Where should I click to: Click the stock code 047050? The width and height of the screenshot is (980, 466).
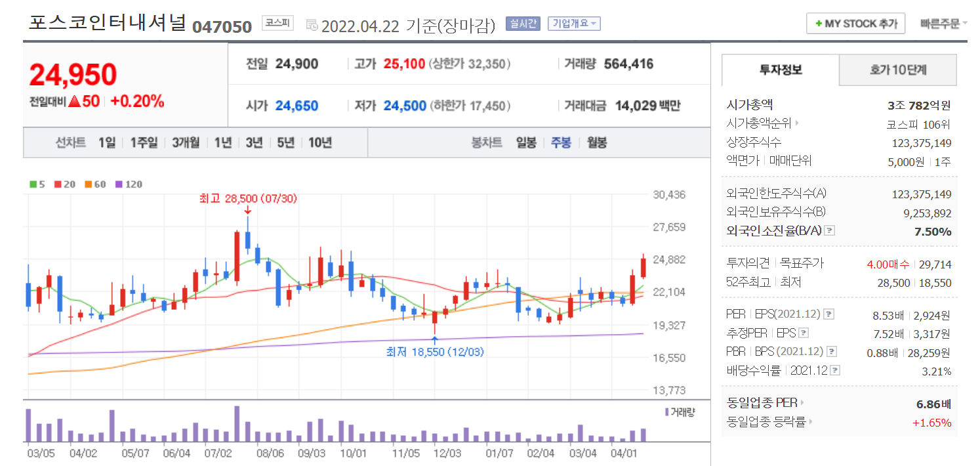(x=222, y=26)
